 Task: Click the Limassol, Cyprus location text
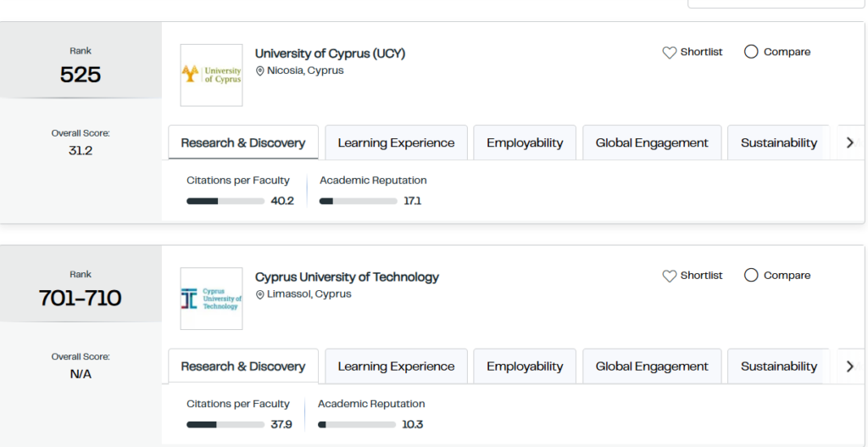[309, 294]
